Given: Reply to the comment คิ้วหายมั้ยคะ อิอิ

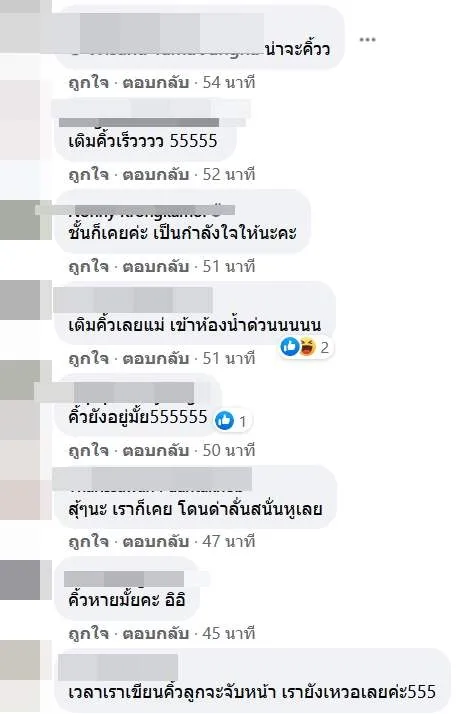Looking at the screenshot, I should click(155, 633).
